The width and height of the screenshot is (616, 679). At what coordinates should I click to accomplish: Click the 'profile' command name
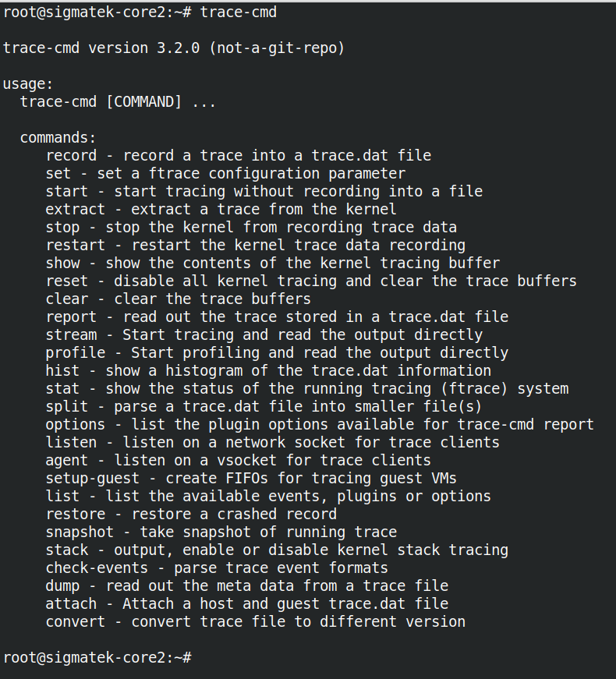(76, 352)
